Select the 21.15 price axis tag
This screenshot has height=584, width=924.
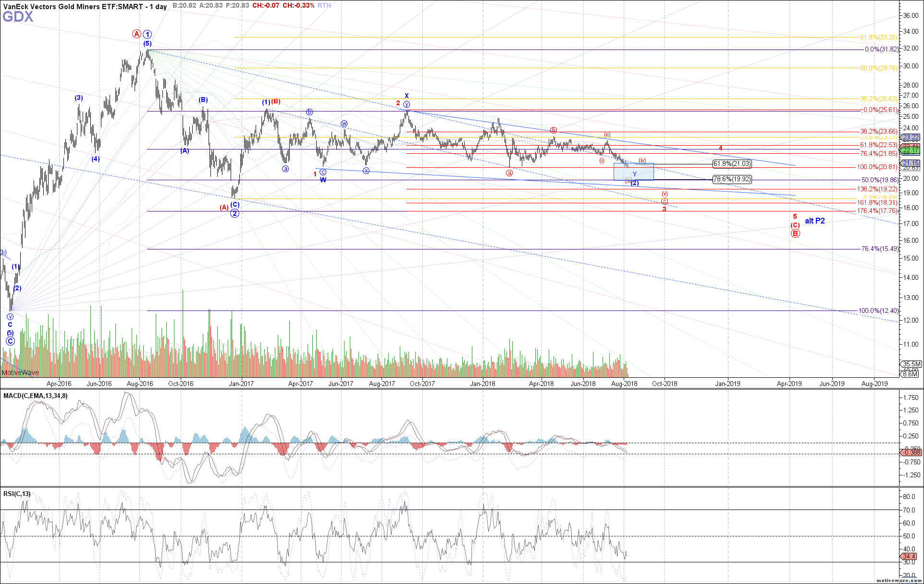[x=911, y=163]
